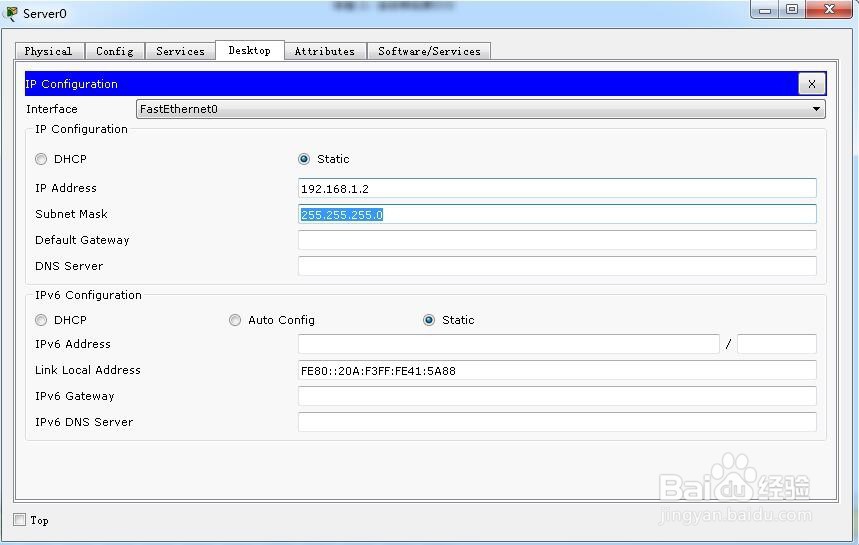Select the Desktop tab
This screenshot has width=859, height=545.
250,50
